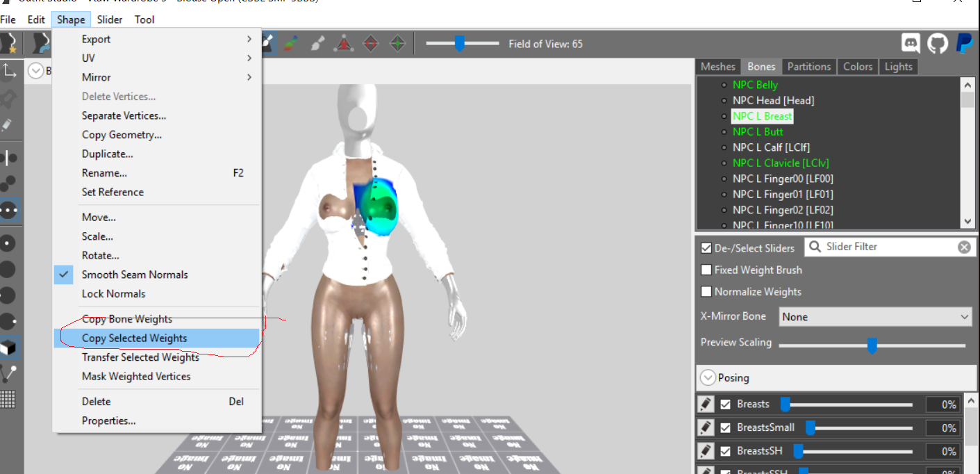
Task: Click the connected-points icon in left sidebar
Action: coord(9,183)
